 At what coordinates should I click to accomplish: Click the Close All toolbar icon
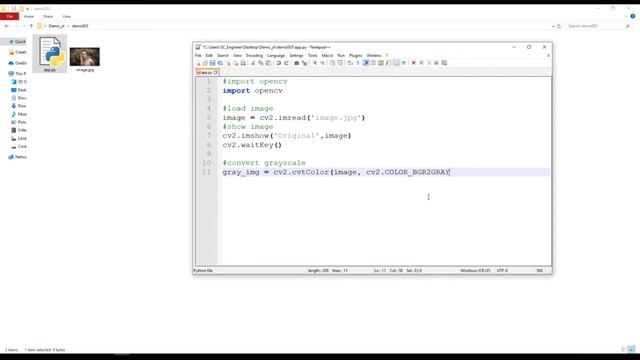236,63
